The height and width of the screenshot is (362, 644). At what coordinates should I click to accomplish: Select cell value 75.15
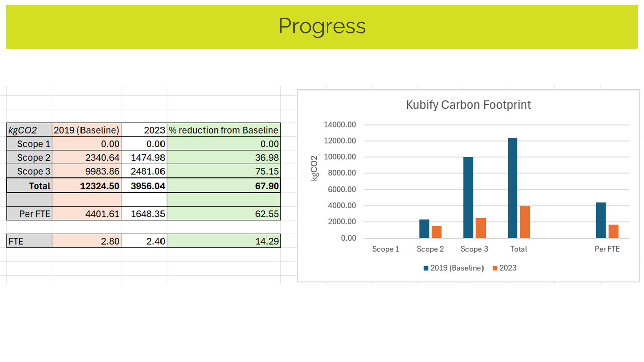point(223,171)
